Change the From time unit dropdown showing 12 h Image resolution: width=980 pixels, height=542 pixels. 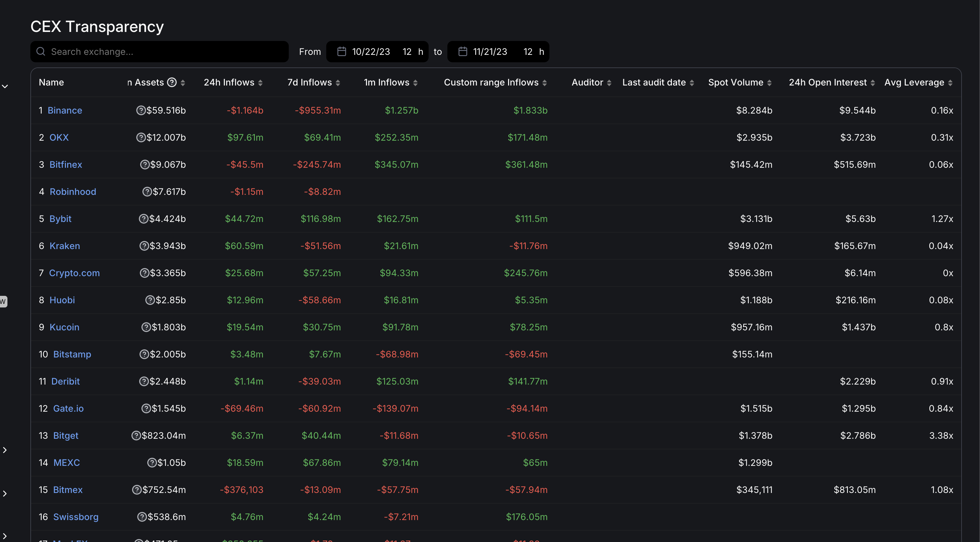coord(413,51)
